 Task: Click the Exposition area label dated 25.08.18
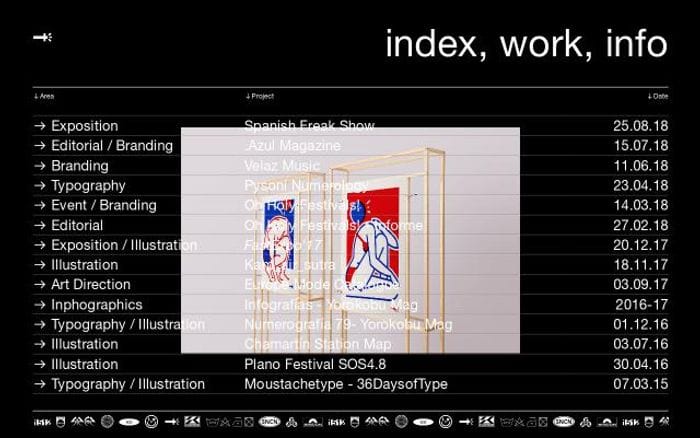point(84,126)
